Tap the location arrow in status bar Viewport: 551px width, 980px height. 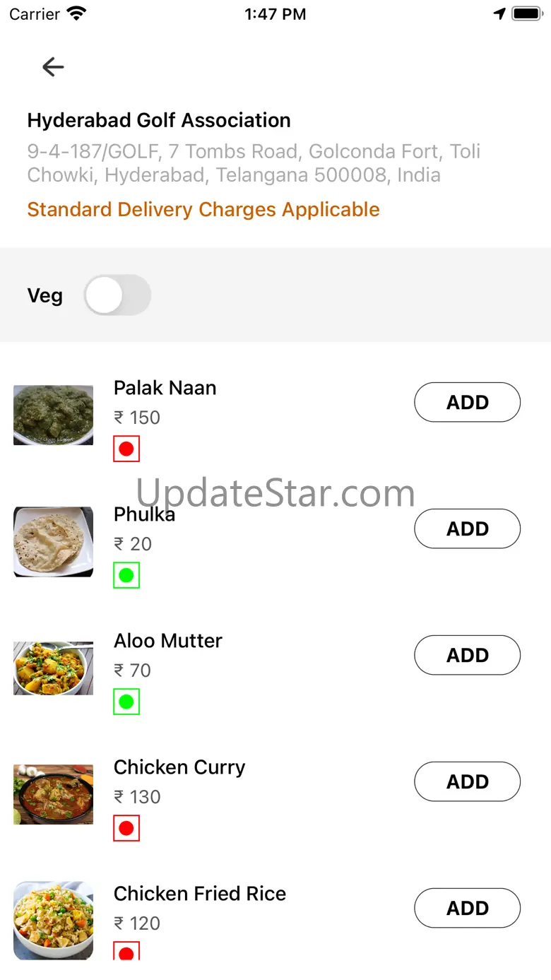click(499, 13)
